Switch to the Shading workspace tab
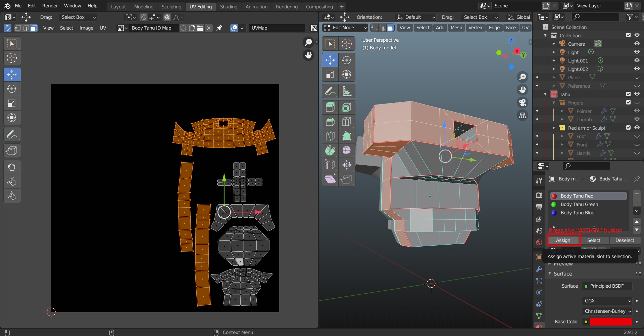Image resolution: width=644 pixels, height=336 pixels. 228,6
